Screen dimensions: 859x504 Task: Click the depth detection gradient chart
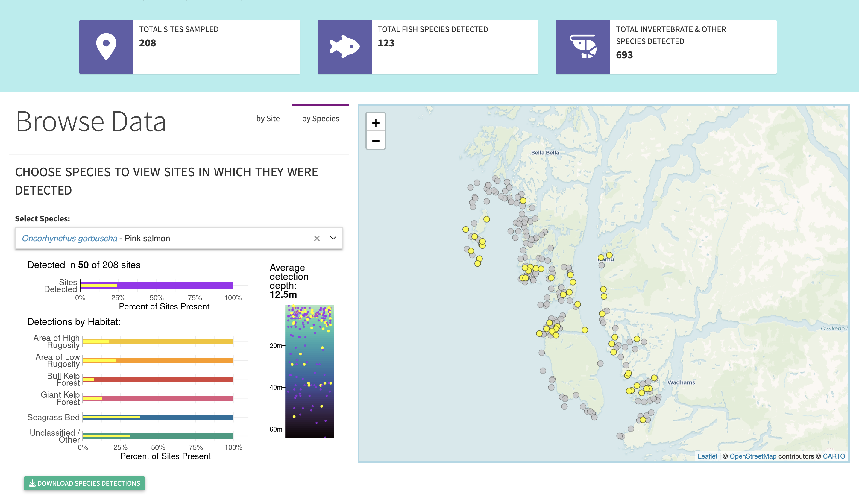309,371
